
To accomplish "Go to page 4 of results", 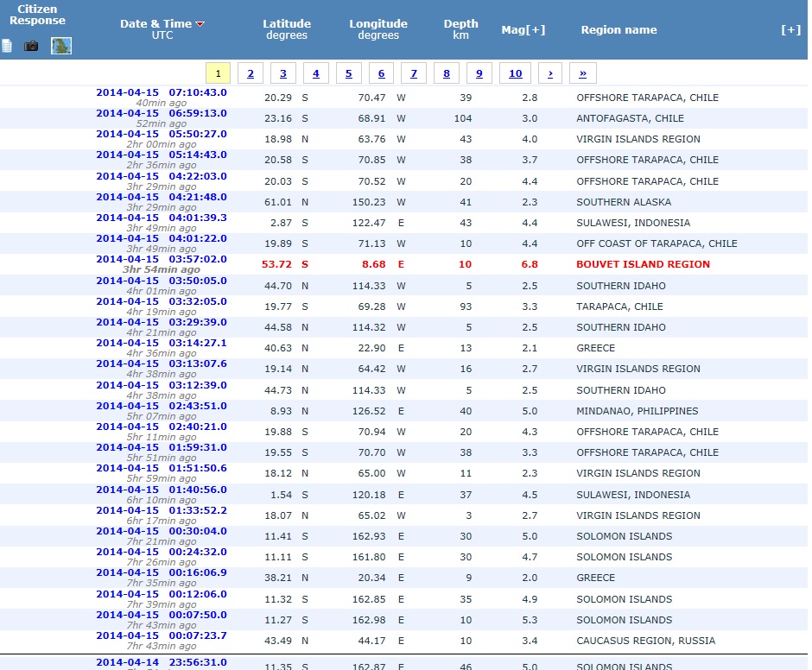I will (x=316, y=73).
